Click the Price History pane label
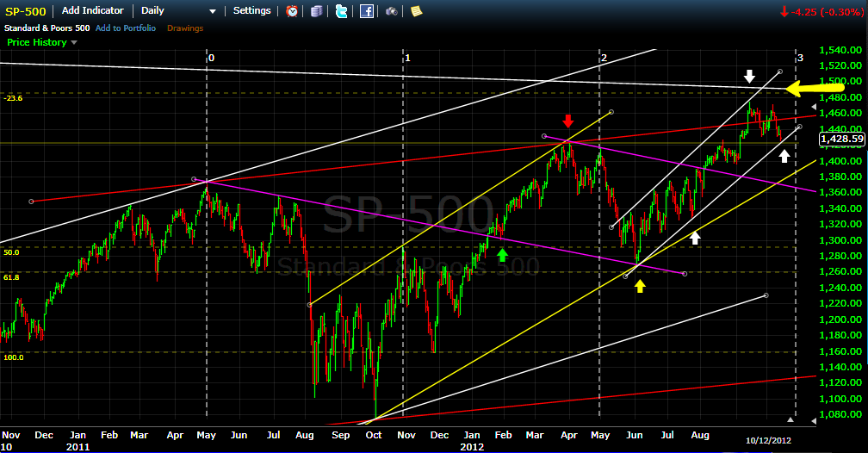 36,42
